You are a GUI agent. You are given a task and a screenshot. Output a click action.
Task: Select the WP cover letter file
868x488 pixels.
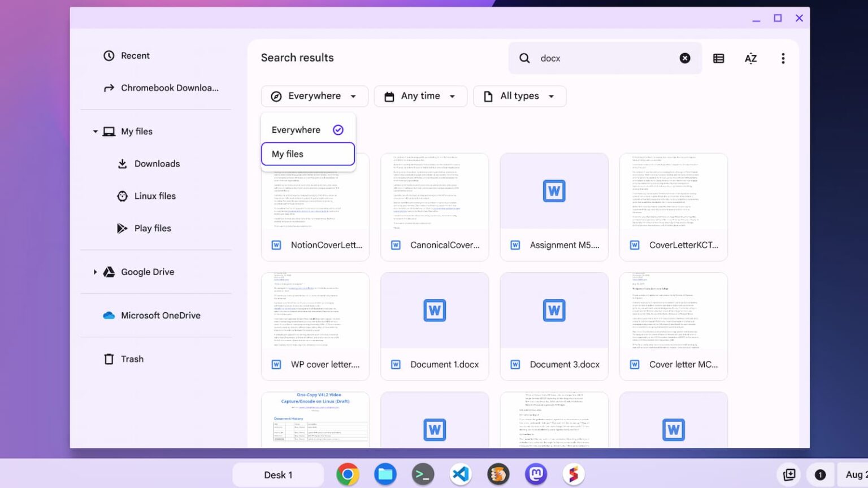pos(315,326)
